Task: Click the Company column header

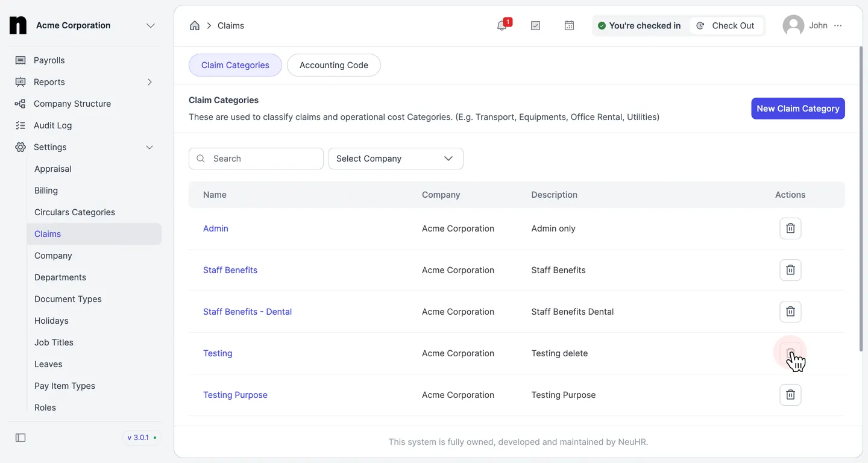Action: tap(441, 195)
